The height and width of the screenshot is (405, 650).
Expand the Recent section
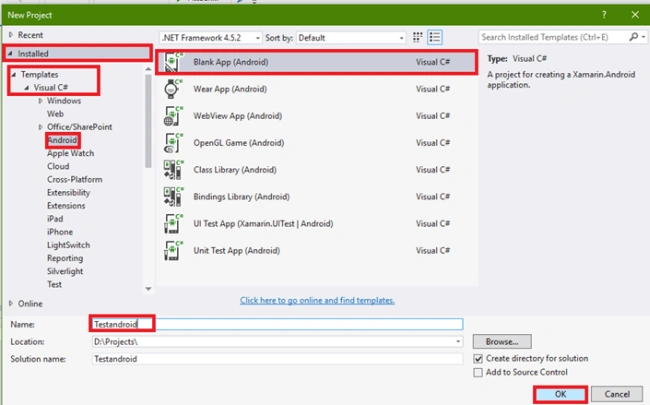click(11, 35)
